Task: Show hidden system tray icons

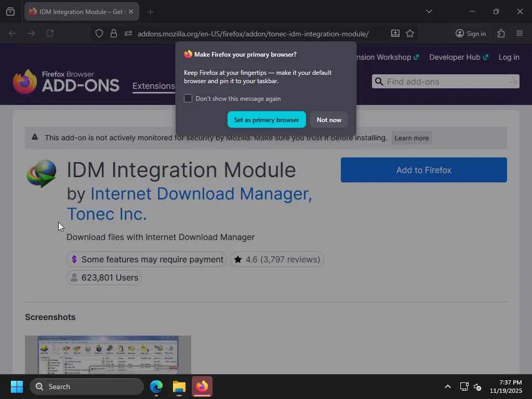Action: tap(448, 387)
